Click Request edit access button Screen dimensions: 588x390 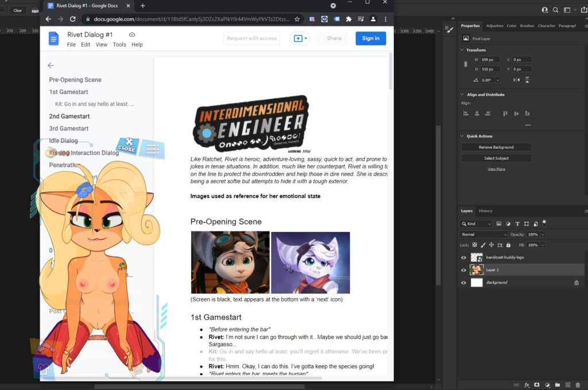click(252, 38)
